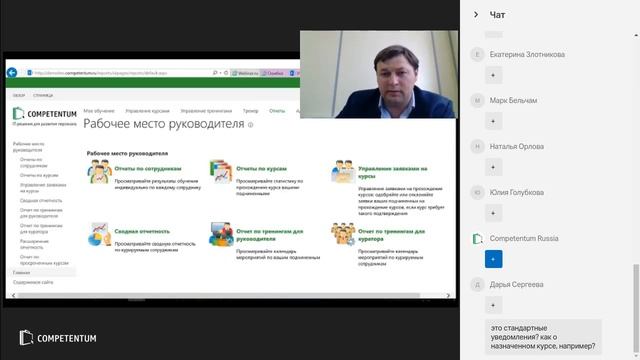
Task: Click the name Competentum Russia in chat
Action: tap(524, 238)
